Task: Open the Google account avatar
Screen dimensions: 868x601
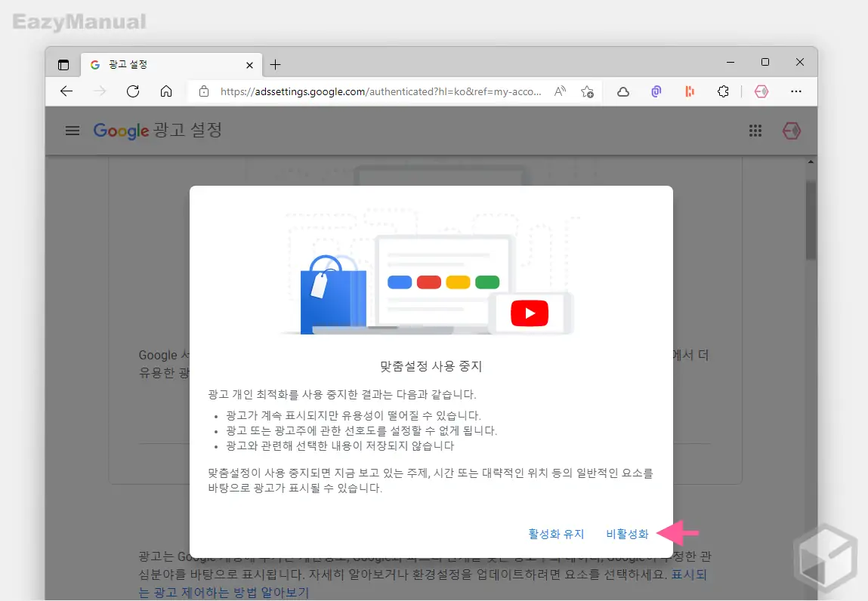Action: coord(792,131)
